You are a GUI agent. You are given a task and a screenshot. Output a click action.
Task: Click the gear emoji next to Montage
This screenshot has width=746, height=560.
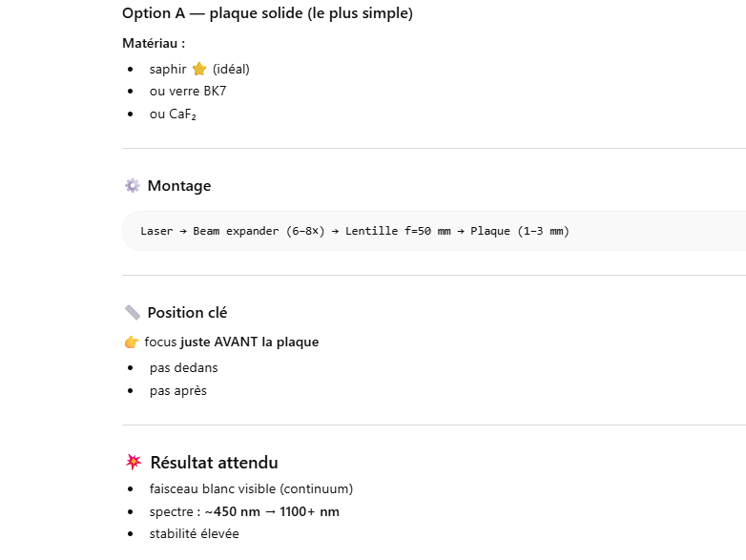132,186
